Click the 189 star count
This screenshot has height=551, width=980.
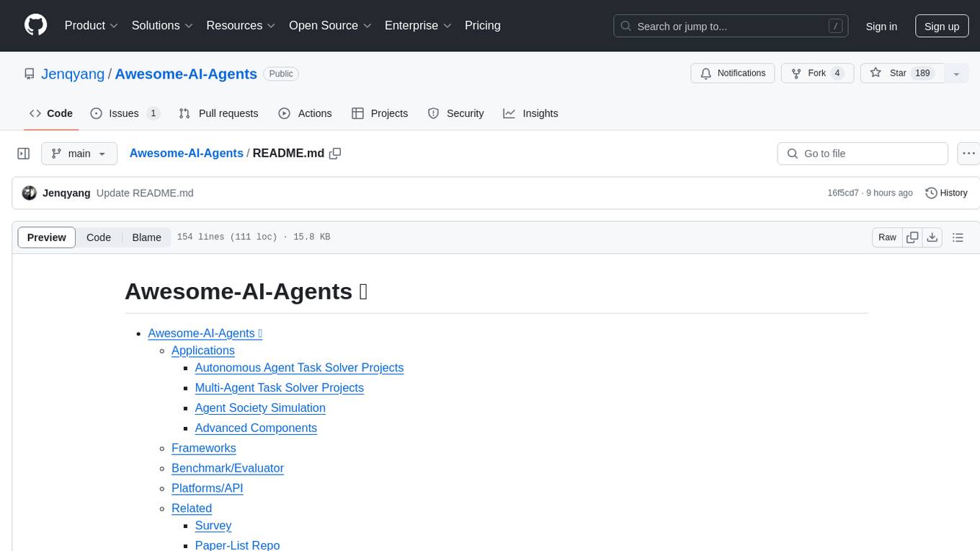922,74
